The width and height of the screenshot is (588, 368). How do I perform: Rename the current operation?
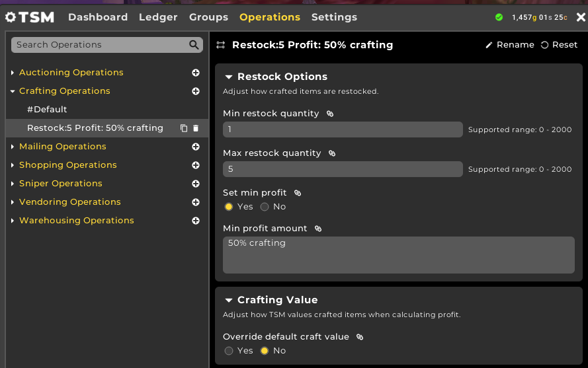point(510,45)
